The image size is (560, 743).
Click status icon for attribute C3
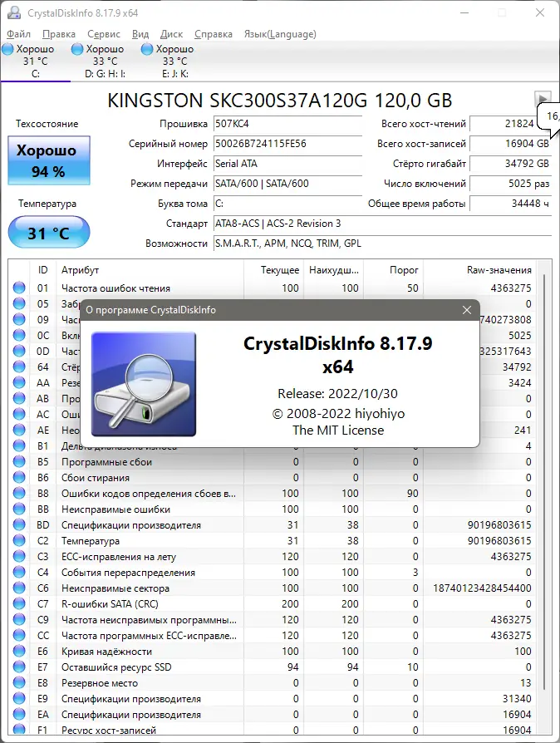(x=19, y=556)
